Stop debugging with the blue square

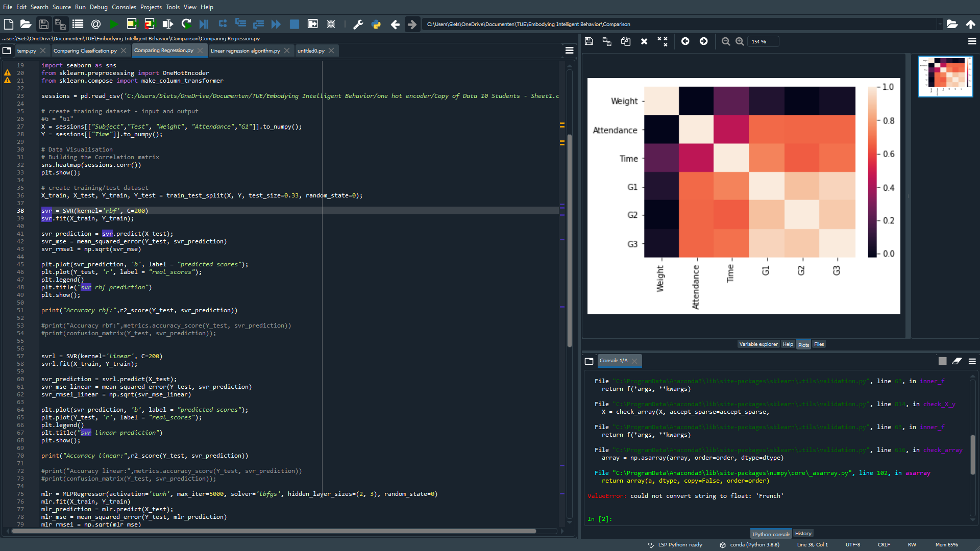295,24
